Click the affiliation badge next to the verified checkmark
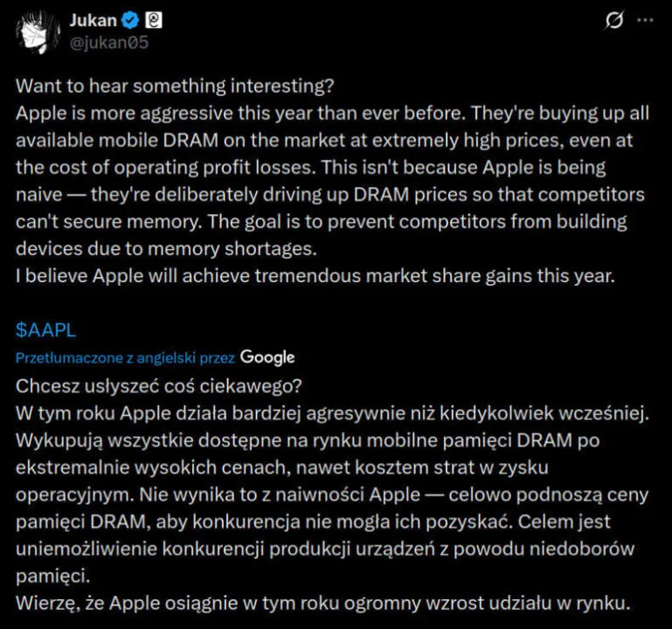The height and width of the screenshot is (629, 672). click(153, 21)
